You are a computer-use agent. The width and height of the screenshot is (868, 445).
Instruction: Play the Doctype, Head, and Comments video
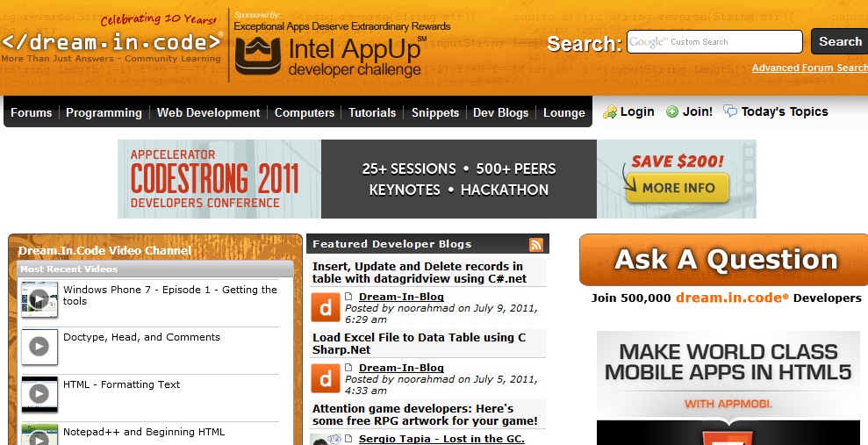39,347
